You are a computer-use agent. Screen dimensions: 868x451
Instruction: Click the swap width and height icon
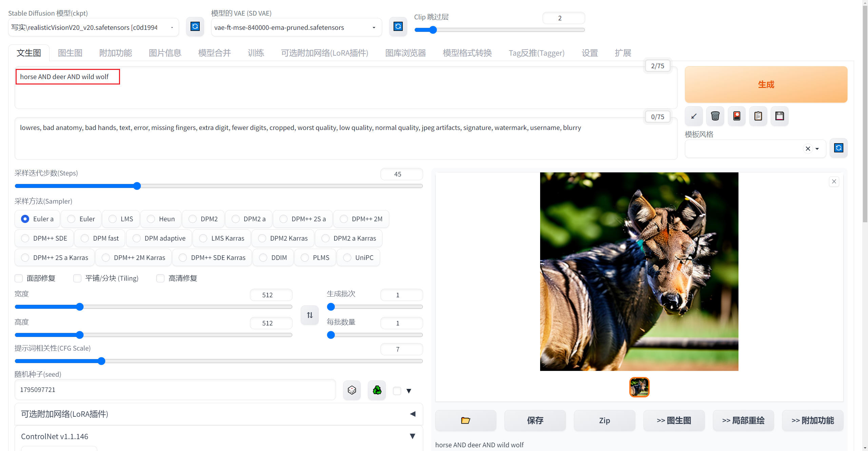[310, 315]
